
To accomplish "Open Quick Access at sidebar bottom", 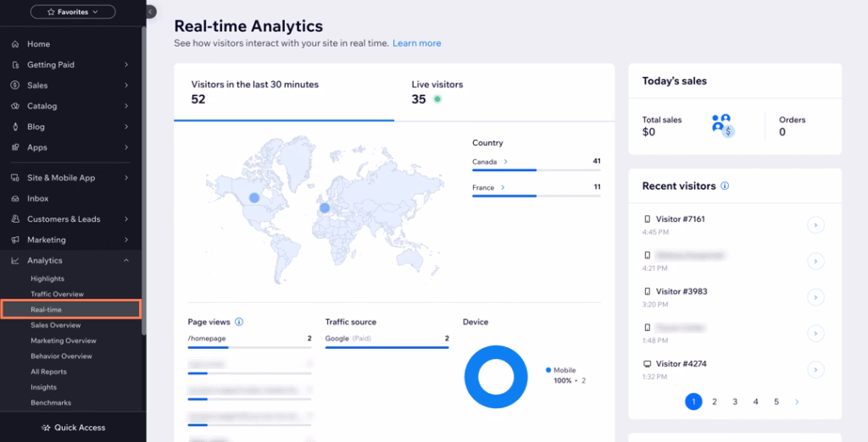I will pyautogui.click(x=73, y=428).
